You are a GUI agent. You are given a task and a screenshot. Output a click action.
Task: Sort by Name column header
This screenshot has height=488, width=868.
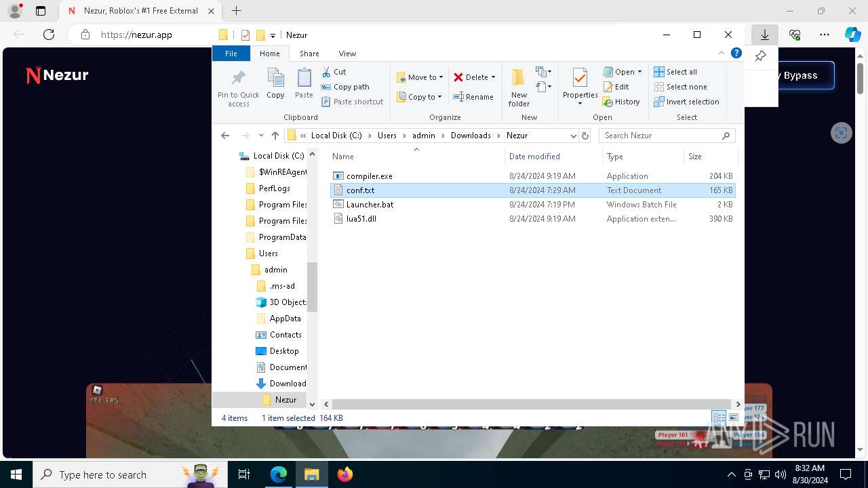[x=416, y=157]
